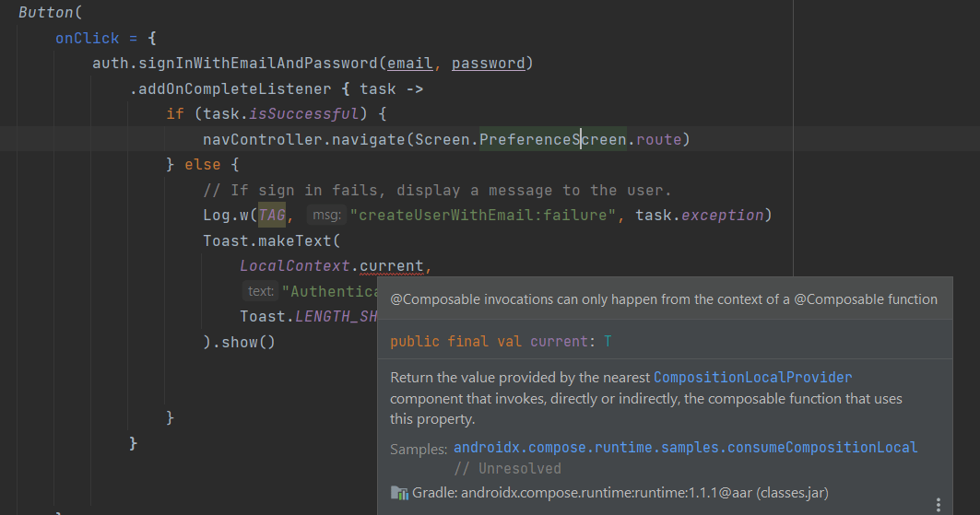Click Toast.LENGTH_SH constant
This screenshot has height=515, width=980.
point(309,317)
